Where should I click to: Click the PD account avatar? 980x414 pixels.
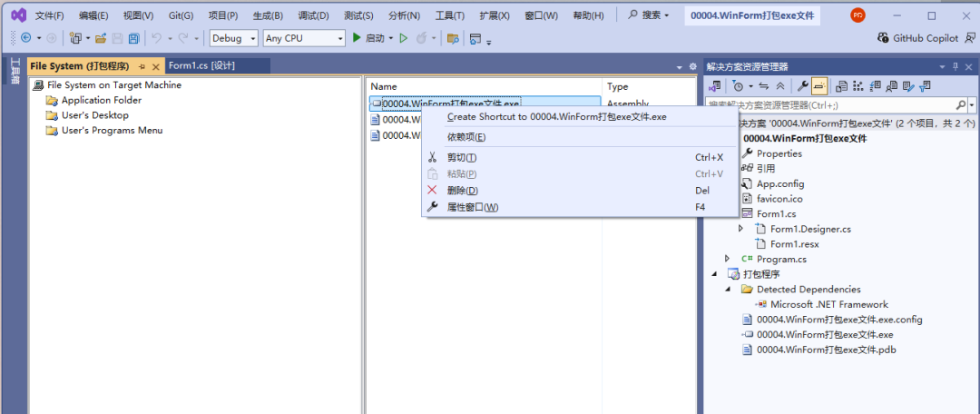click(x=858, y=15)
